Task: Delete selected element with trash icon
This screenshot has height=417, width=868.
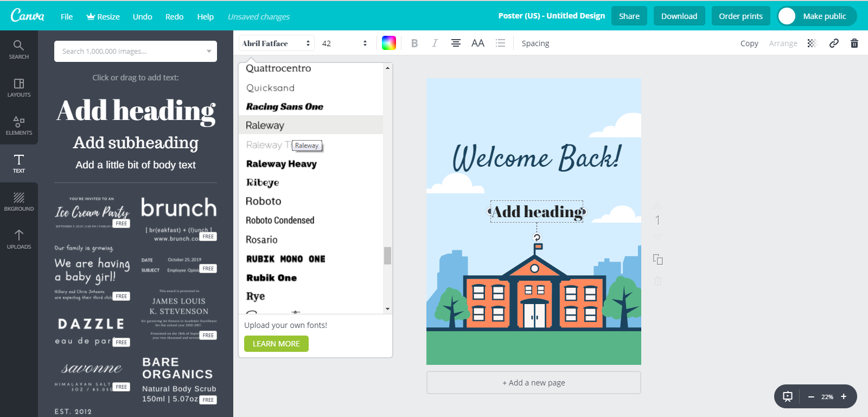Action: 854,43
